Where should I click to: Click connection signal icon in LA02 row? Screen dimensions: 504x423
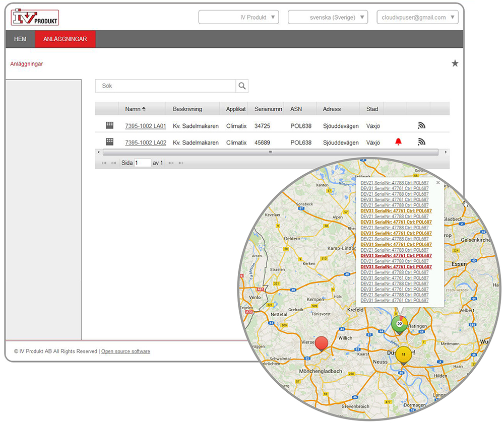point(421,142)
